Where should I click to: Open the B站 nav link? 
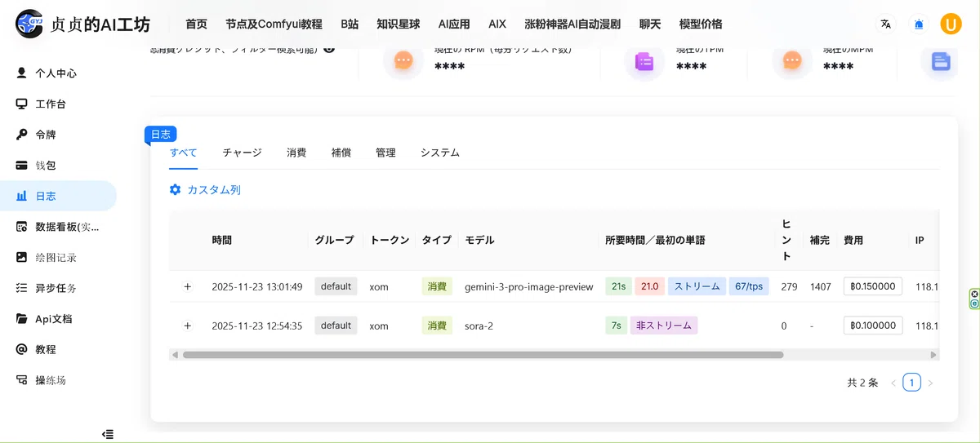pyautogui.click(x=350, y=24)
